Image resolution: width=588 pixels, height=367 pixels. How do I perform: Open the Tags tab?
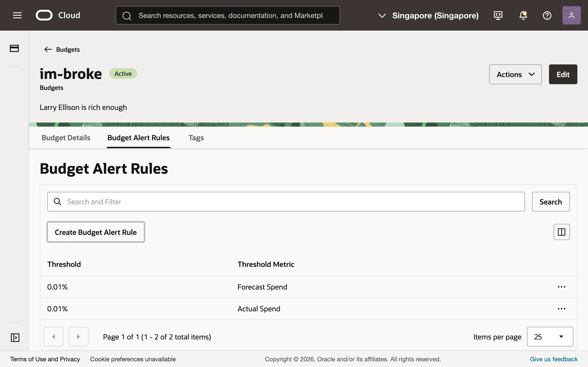pos(196,138)
